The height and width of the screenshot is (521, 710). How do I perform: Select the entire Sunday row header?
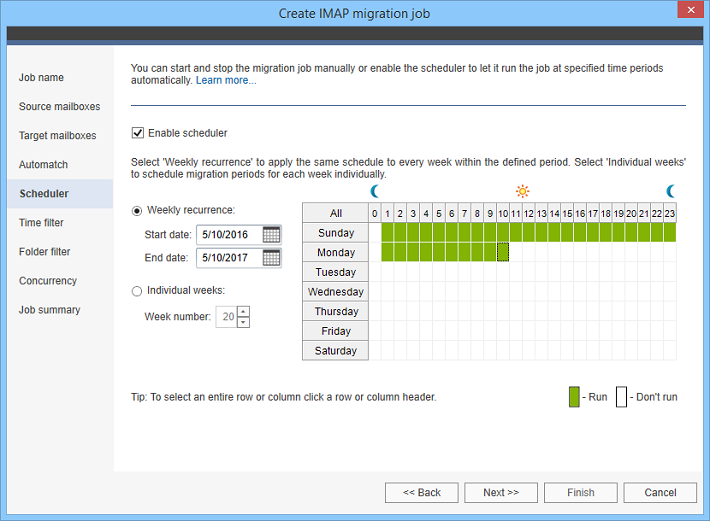pos(336,233)
